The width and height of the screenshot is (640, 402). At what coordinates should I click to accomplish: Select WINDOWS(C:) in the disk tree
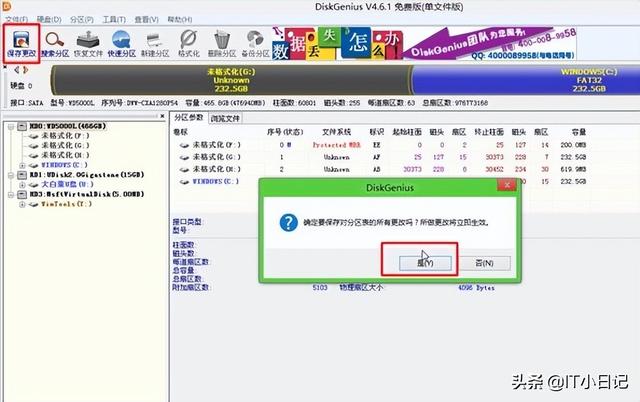pos(64,165)
